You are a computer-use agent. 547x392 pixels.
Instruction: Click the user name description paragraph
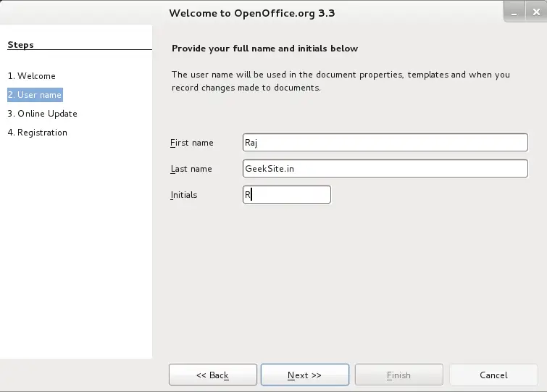[x=341, y=81]
